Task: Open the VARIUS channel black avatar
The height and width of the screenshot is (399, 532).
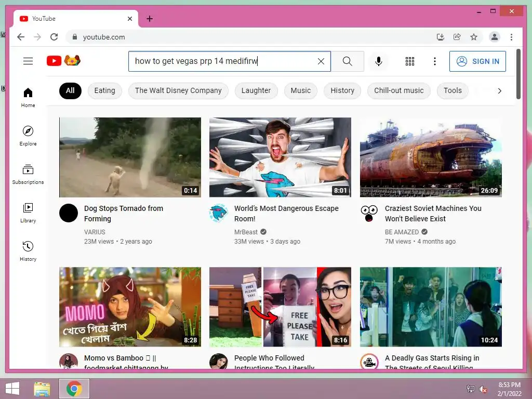Action: tap(69, 213)
